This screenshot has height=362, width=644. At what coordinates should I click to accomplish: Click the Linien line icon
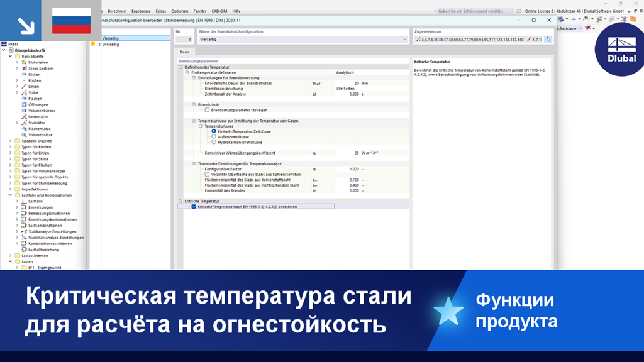25,87
